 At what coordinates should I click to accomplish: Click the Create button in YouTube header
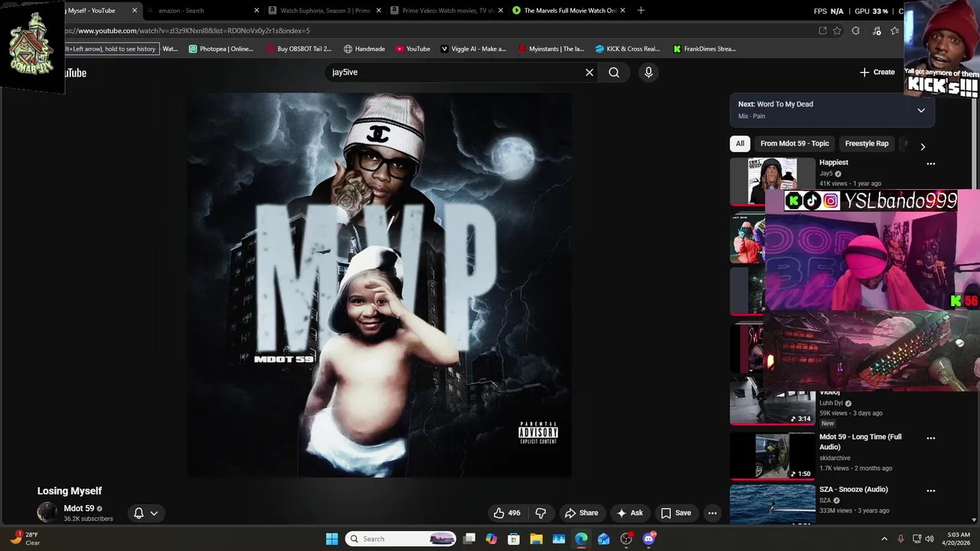(x=877, y=72)
